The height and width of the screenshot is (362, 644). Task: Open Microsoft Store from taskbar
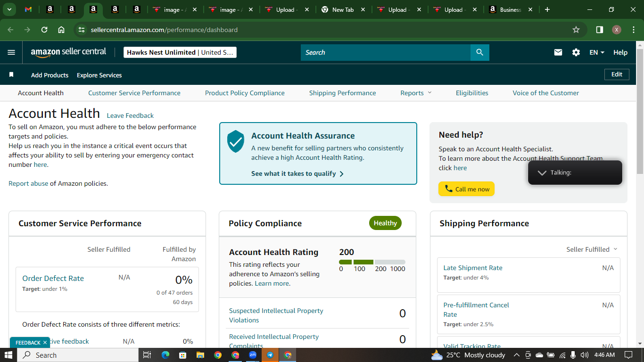click(x=183, y=355)
